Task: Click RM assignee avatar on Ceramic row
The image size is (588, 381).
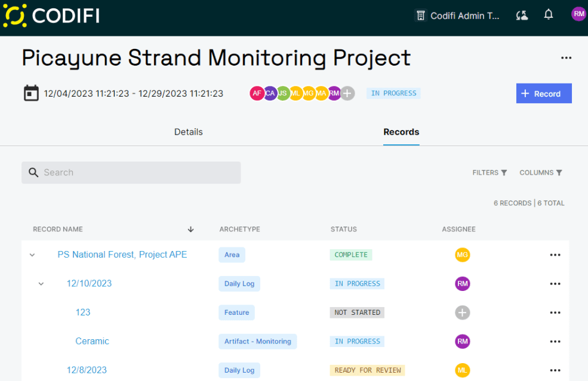Action: click(x=463, y=341)
